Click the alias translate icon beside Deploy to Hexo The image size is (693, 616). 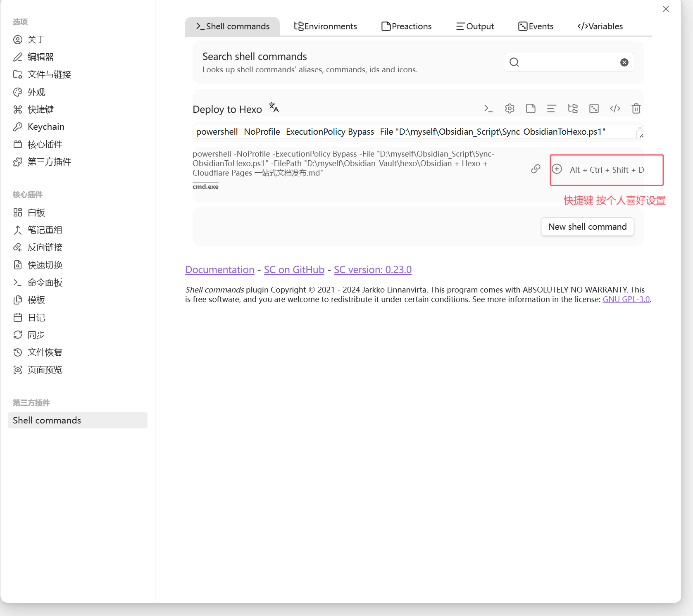(x=274, y=108)
